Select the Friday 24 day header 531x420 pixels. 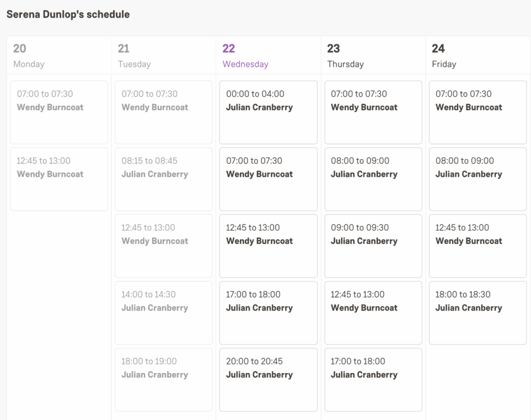[478, 55]
